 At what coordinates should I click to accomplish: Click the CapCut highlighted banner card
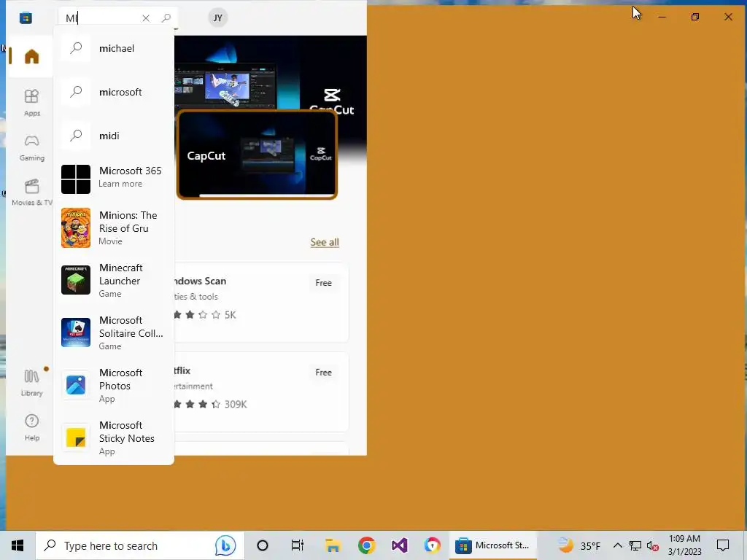coord(257,155)
